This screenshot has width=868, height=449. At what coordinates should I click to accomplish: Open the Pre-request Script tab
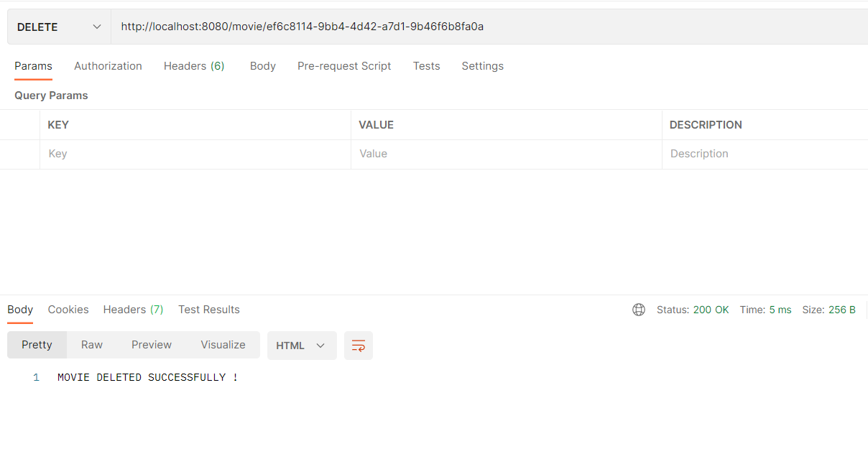pyautogui.click(x=344, y=66)
